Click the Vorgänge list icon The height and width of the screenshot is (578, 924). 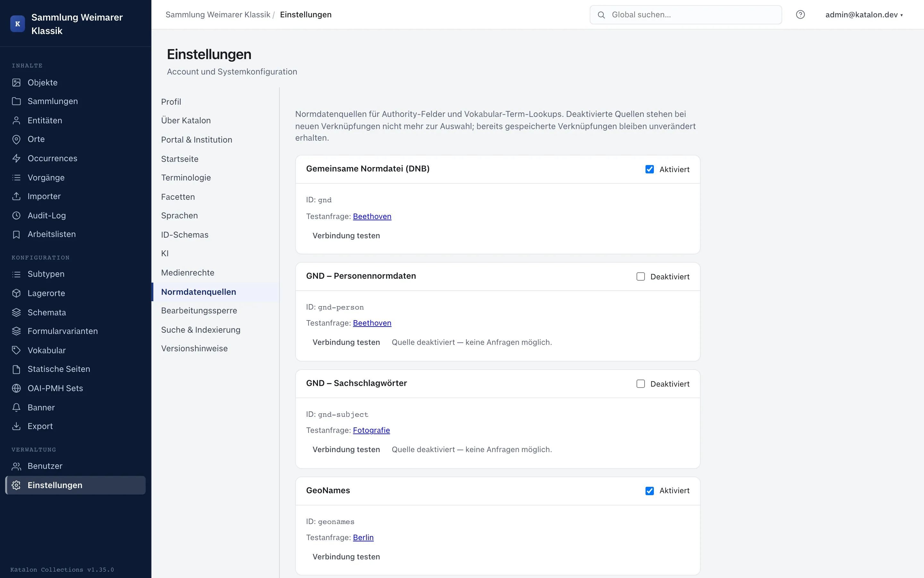[x=16, y=177]
